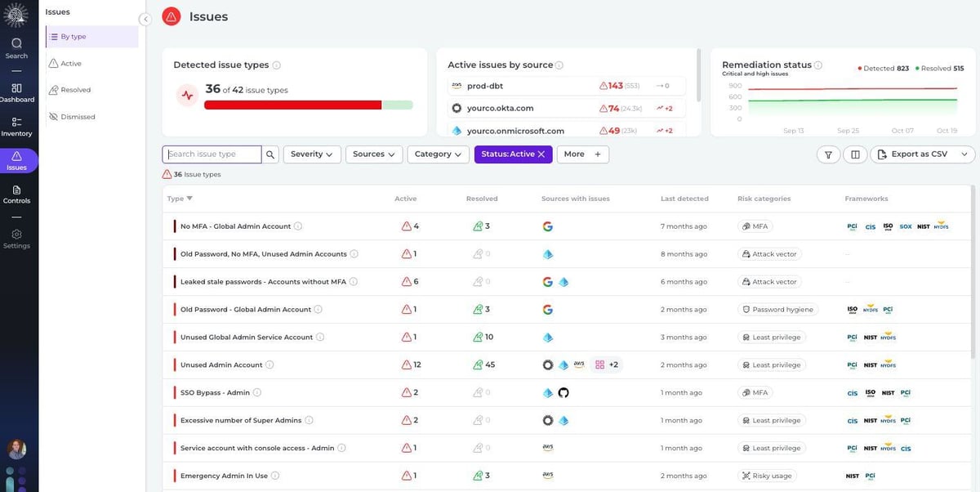Collapse the Issues side panel

145,19
